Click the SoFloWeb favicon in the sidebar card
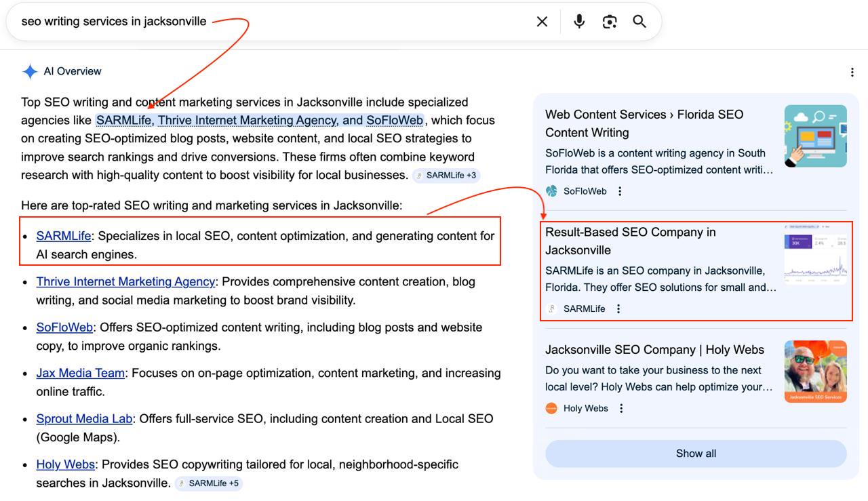The image size is (868, 501). pyautogui.click(x=550, y=191)
